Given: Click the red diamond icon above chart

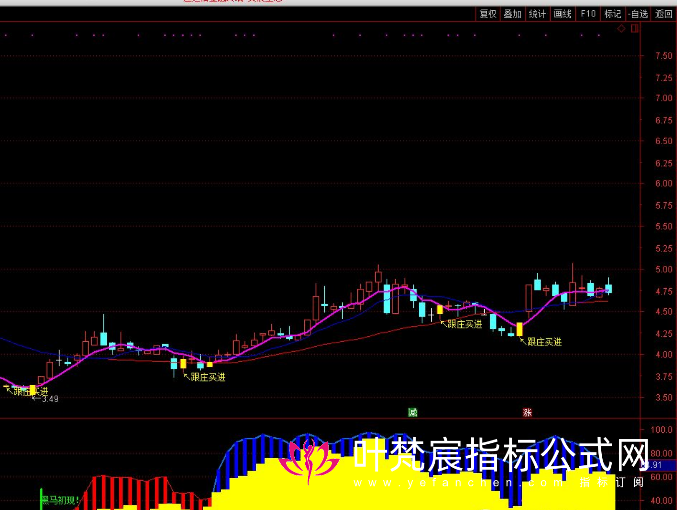Looking at the screenshot, I should 621,29.
